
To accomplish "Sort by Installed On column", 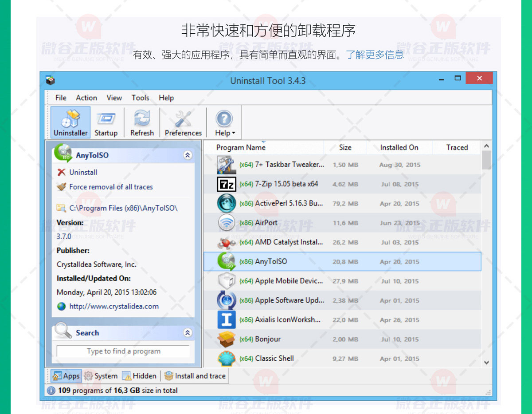I will [399, 148].
